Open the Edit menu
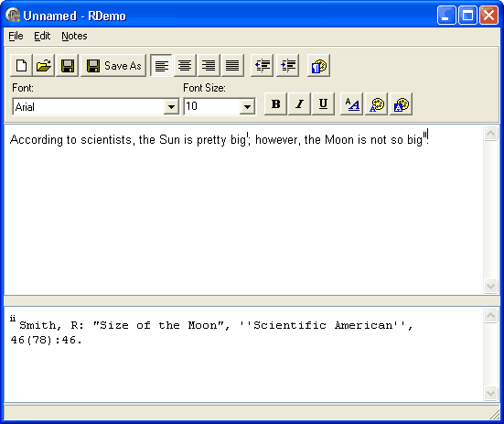 click(42, 36)
